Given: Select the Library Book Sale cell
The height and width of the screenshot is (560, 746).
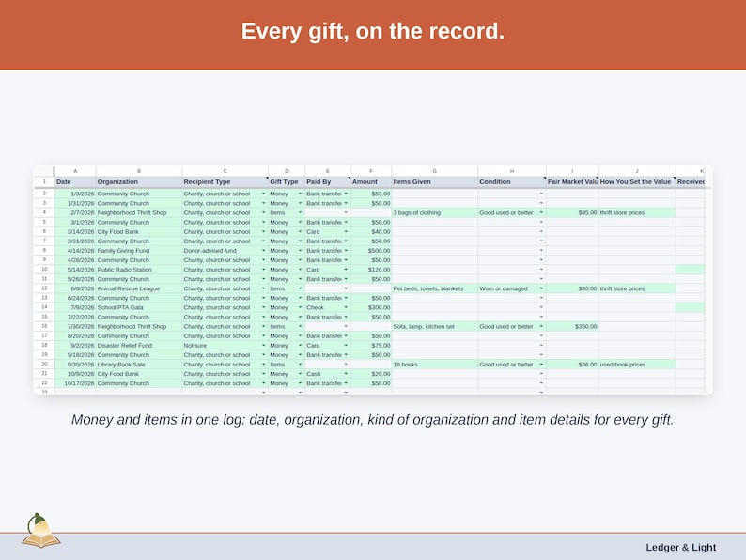Looking at the screenshot, I should (x=139, y=365).
